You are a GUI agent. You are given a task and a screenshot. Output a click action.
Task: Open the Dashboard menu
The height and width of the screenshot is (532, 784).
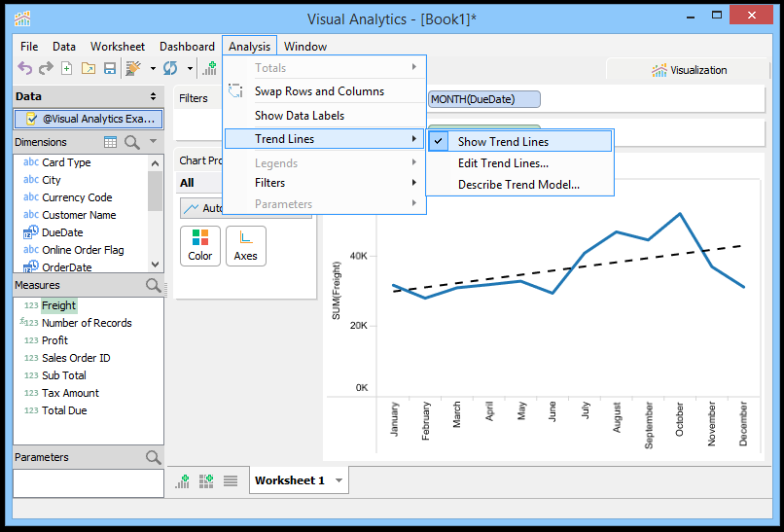187,47
